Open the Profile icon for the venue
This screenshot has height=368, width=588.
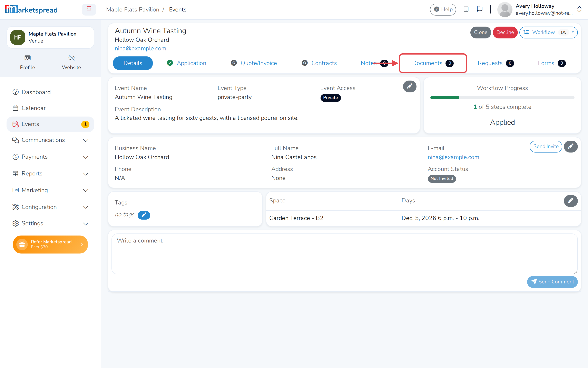[x=27, y=62]
